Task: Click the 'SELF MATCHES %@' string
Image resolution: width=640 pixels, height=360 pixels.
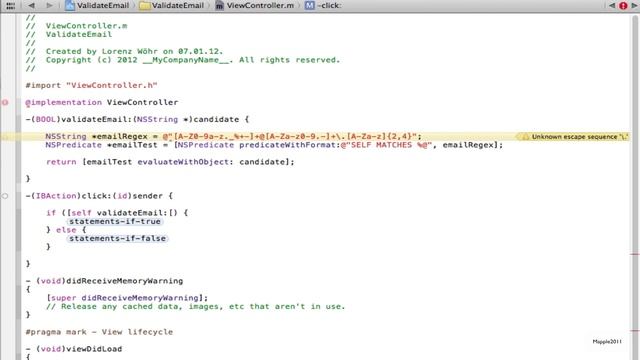Action: point(386,145)
